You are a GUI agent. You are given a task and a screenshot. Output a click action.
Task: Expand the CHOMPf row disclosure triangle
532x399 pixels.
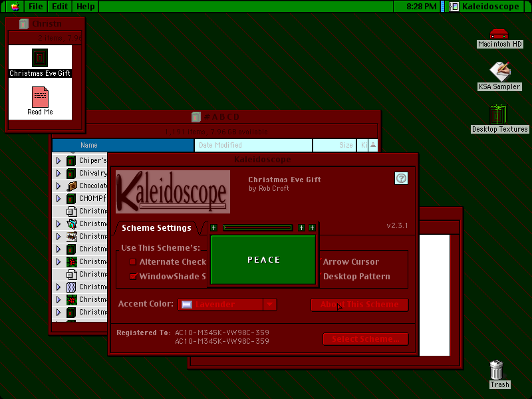[x=59, y=198]
